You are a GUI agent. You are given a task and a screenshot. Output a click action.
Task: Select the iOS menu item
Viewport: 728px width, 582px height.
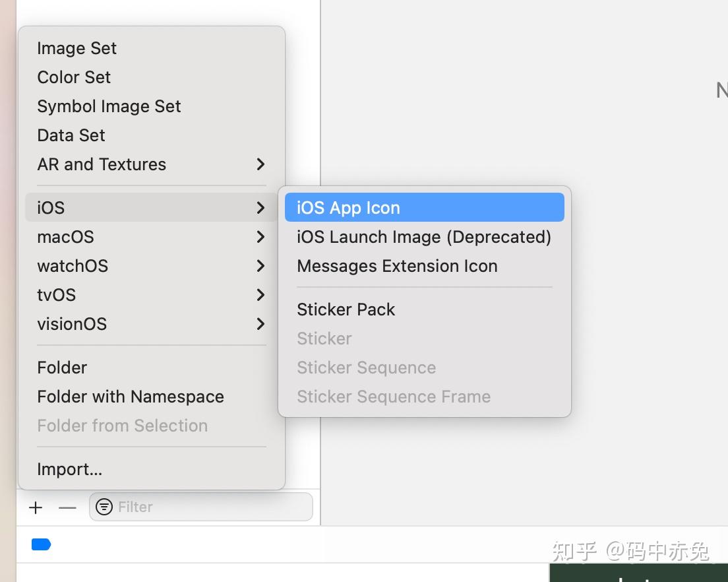click(152, 208)
